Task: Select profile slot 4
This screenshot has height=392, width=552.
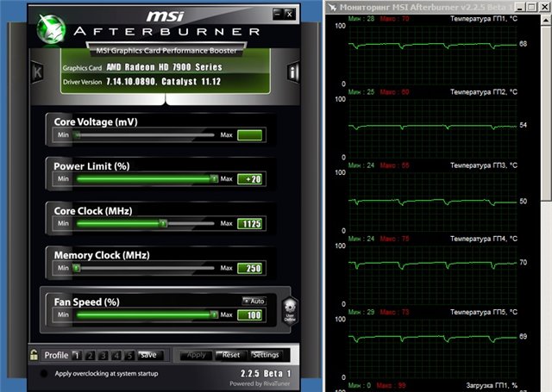Action: [116, 356]
